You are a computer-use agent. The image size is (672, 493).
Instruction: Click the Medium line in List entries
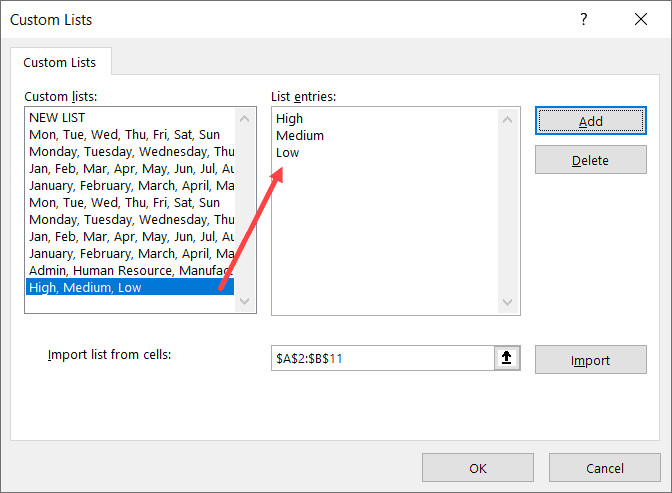(x=300, y=136)
